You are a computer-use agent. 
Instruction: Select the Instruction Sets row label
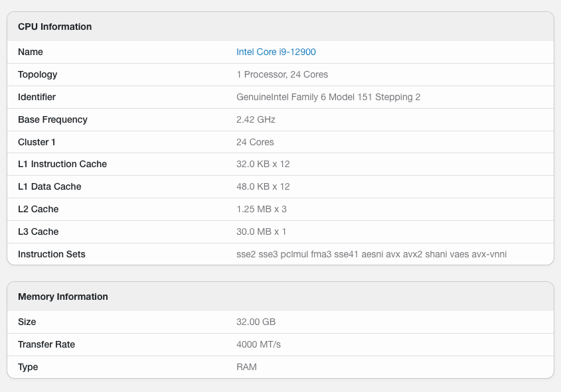(52, 254)
